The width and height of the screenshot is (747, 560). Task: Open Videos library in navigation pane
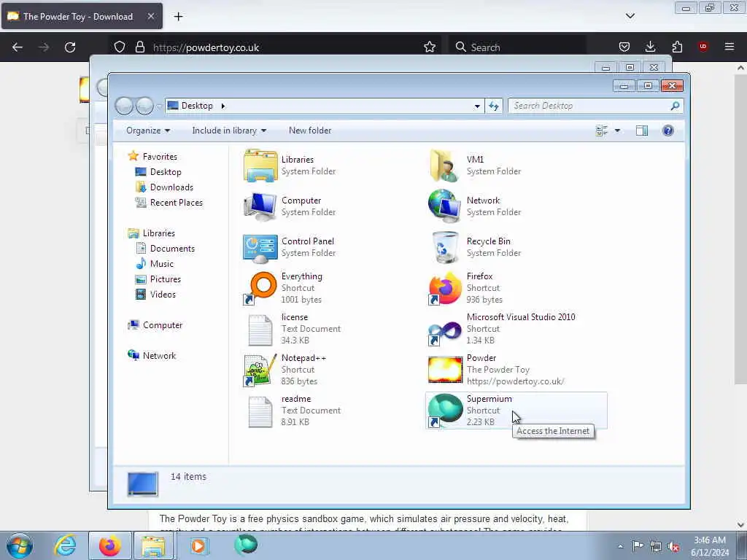(163, 295)
